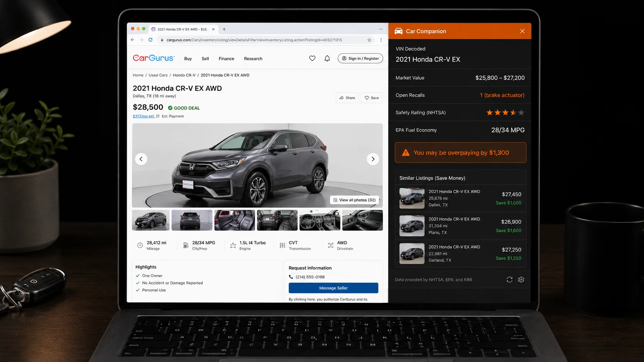The width and height of the screenshot is (644, 362).
Task: Refresh Car Companion data
Action: [x=510, y=280]
